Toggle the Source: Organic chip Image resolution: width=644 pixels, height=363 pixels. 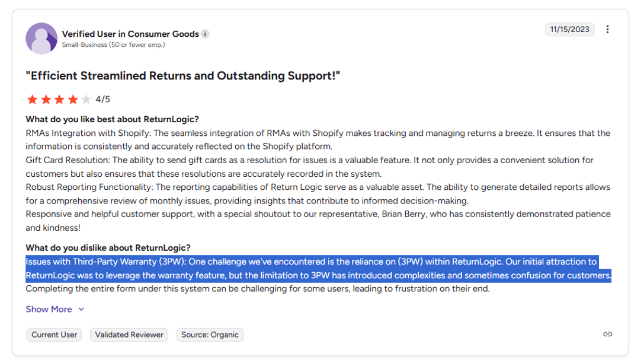pyautogui.click(x=210, y=335)
